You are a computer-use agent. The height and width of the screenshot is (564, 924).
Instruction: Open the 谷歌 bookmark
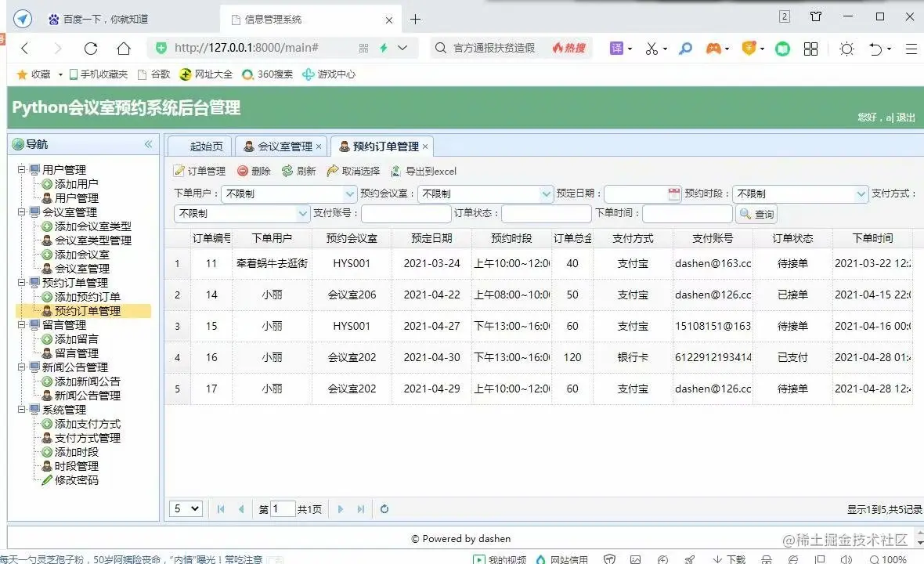[x=153, y=74]
